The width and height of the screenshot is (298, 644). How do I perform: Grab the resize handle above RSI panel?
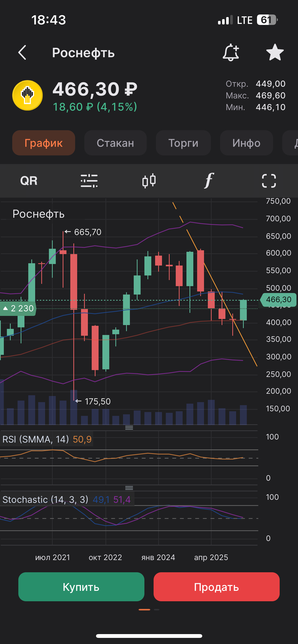[129, 428]
